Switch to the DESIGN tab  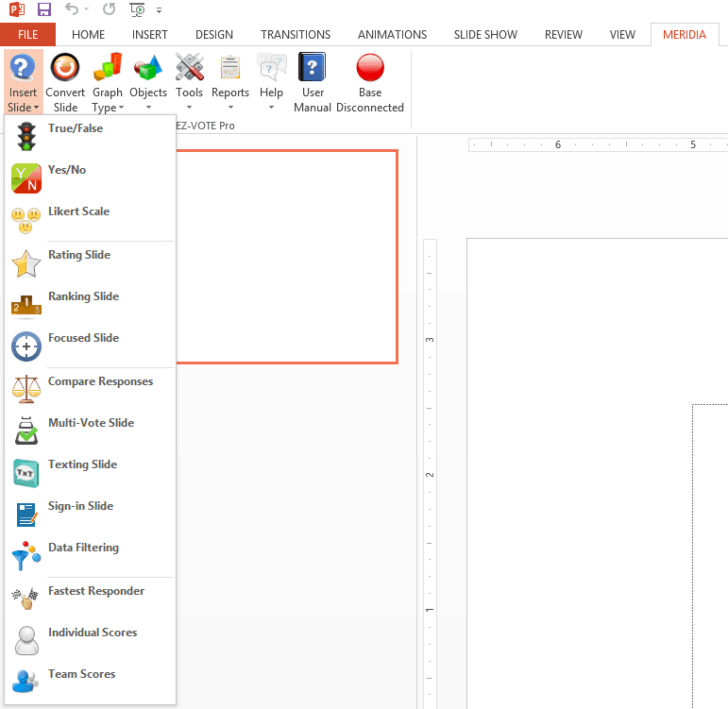tap(214, 35)
